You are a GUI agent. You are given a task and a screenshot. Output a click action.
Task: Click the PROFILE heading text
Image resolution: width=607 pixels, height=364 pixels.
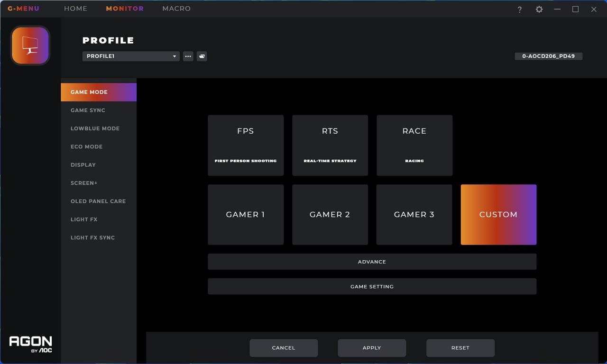pos(108,40)
